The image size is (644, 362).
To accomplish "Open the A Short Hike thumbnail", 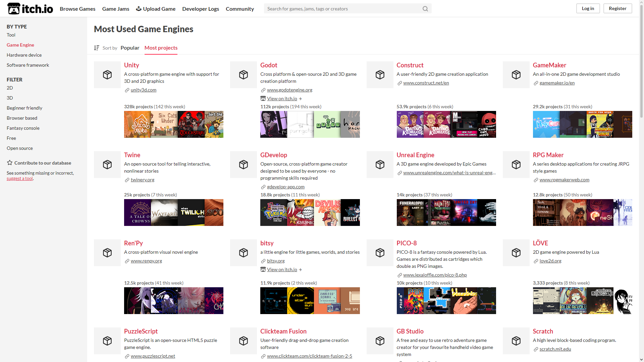I will (x=138, y=124).
